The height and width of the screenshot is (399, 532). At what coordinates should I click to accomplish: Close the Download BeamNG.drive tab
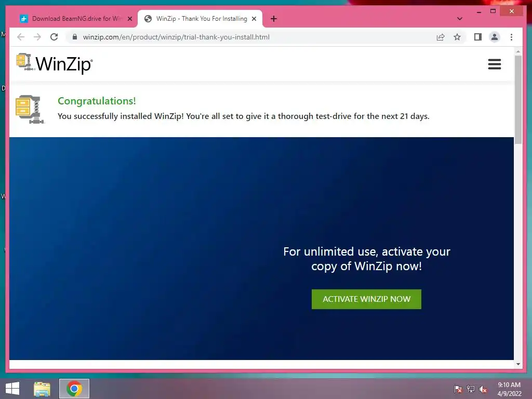point(129,19)
